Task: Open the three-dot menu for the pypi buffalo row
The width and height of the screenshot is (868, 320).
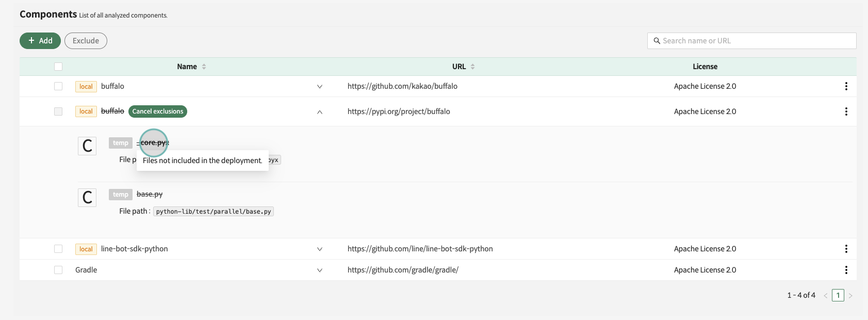Action: (846, 111)
